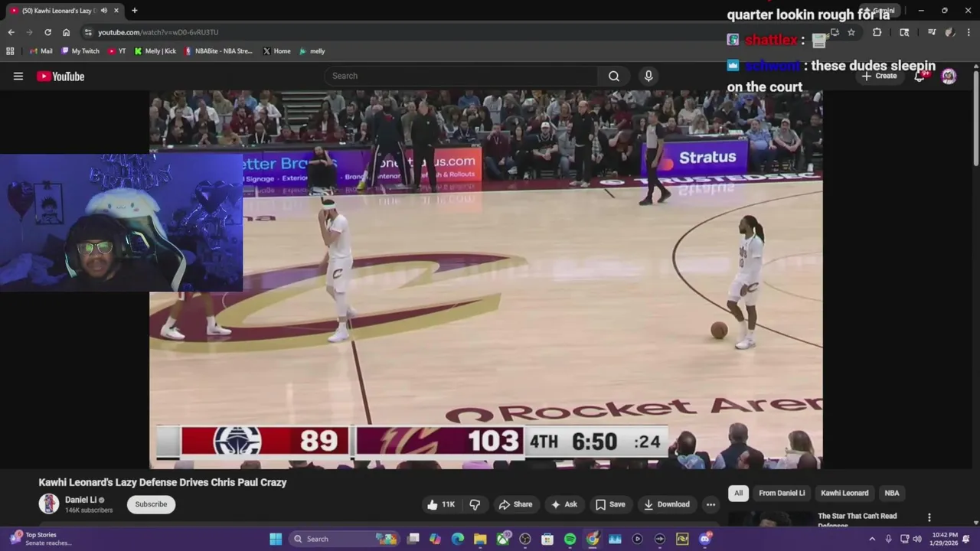The image size is (980, 551).
Task: Open Microsoft Store from the taskbar
Action: [x=547, y=539]
